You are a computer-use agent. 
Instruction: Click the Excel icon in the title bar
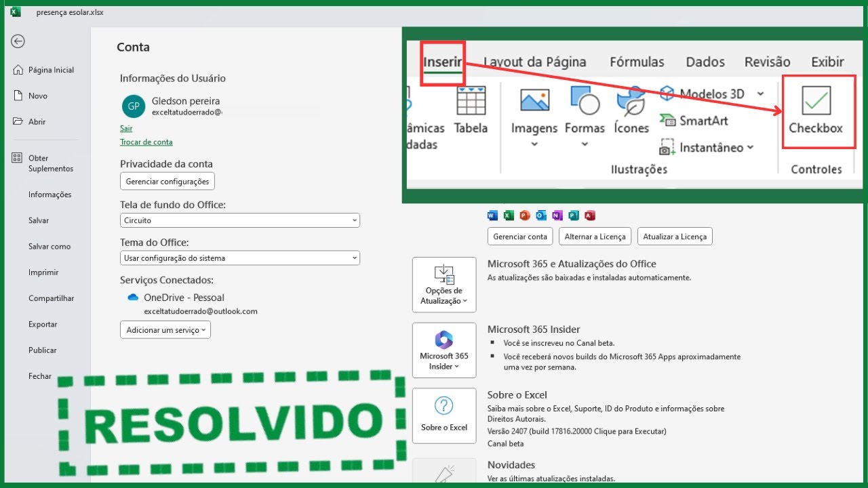(x=16, y=12)
